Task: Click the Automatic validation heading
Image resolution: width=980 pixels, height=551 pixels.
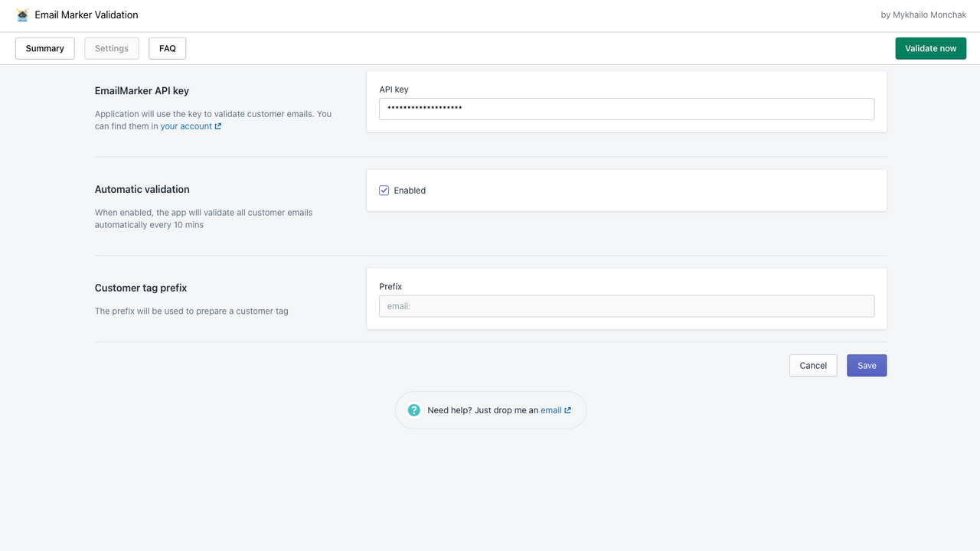Action: point(142,189)
